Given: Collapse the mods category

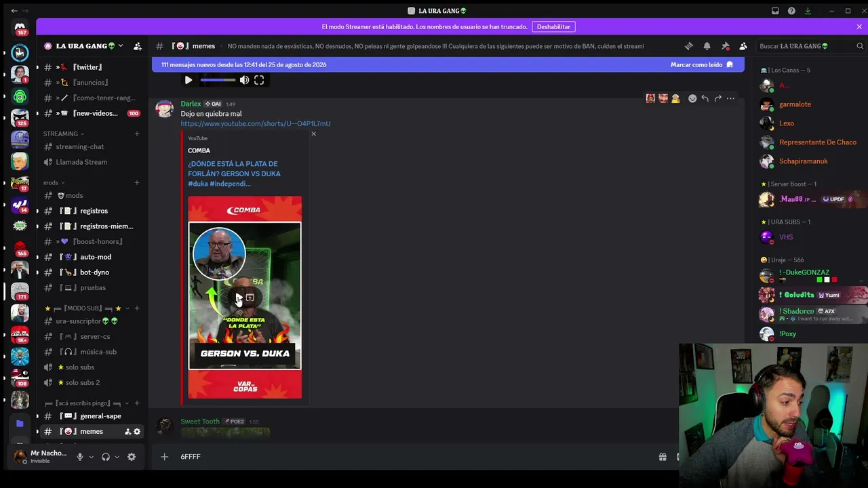Looking at the screenshot, I should (x=54, y=182).
